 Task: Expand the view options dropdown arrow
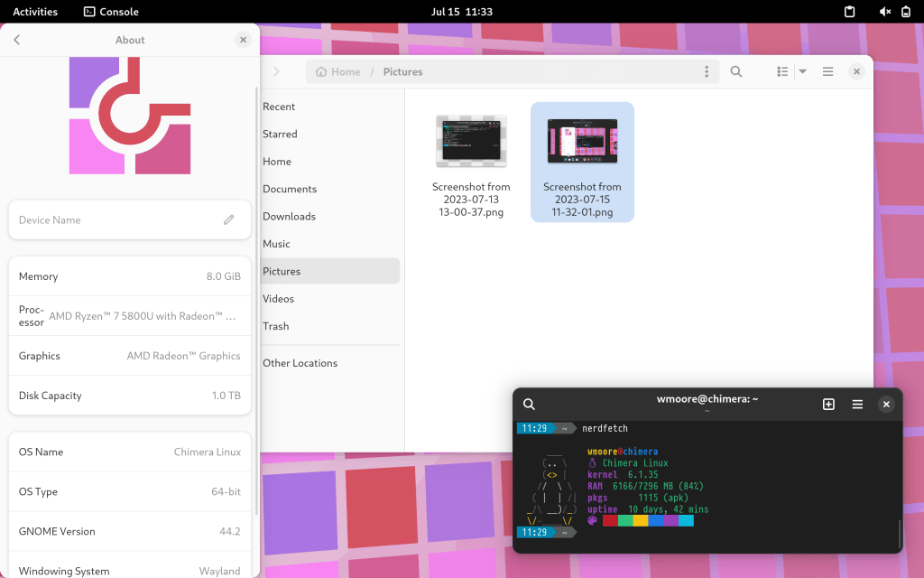tap(802, 71)
